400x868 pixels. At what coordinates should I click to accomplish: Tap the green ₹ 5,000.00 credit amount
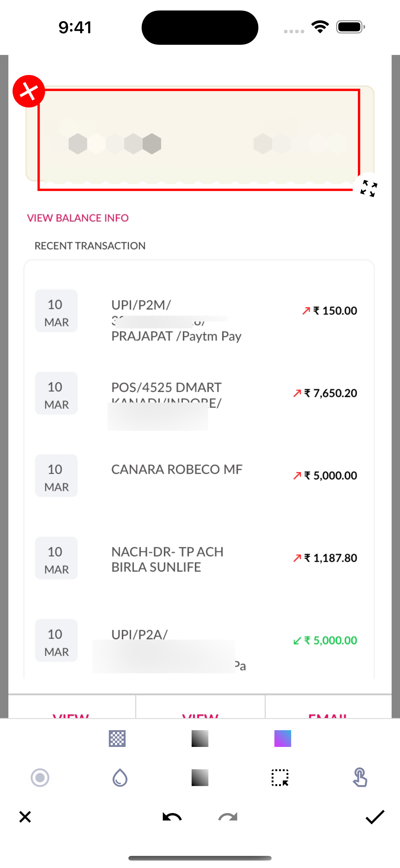point(330,640)
